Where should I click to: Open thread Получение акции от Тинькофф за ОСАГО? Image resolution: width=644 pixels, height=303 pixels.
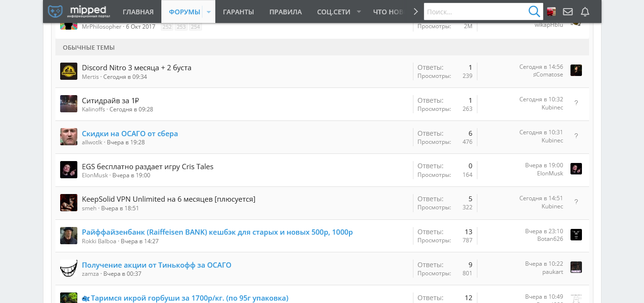point(157,265)
